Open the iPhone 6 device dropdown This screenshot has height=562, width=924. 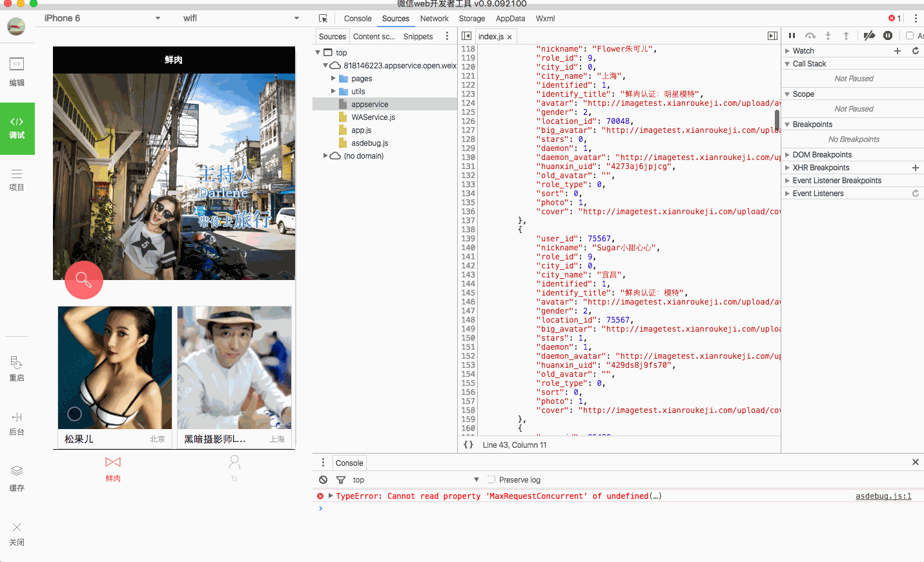point(103,18)
